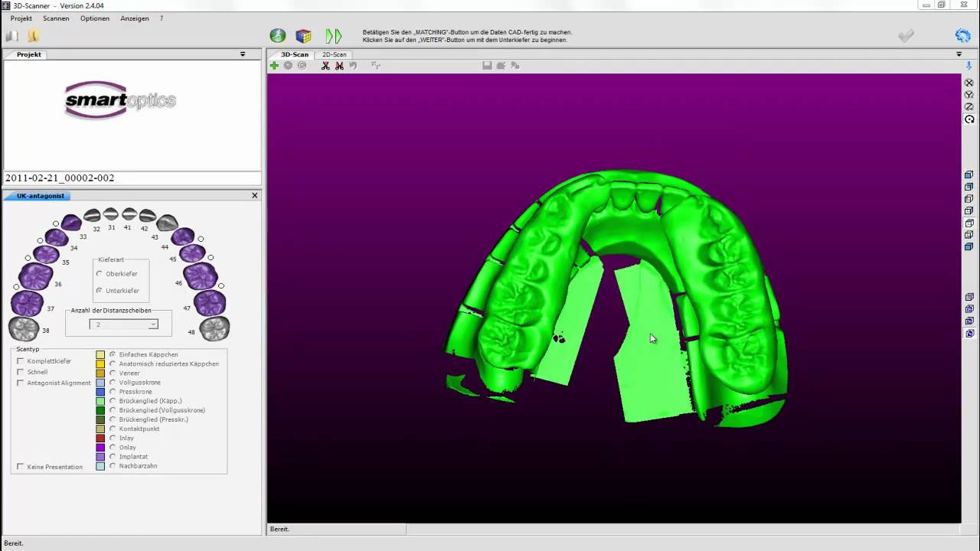Screen dimensions: 980x551
Task: Click the small circle marker beside tooth 45
Action: click(211, 258)
